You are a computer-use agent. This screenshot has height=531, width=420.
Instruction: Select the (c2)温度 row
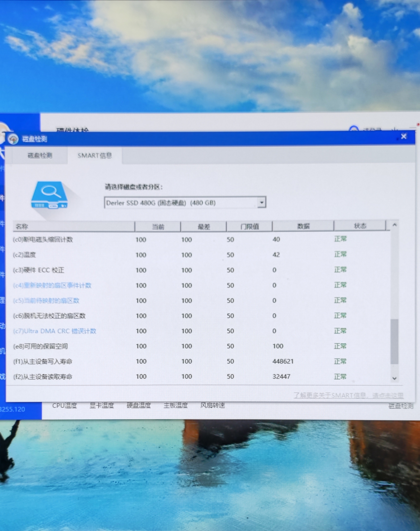click(x=25, y=255)
